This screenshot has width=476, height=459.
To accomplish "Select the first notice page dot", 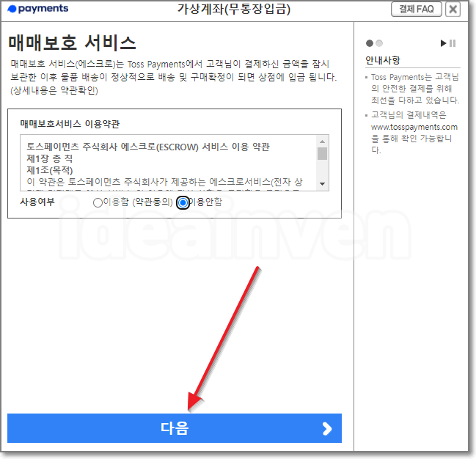I will pyautogui.click(x=370, y=43).
